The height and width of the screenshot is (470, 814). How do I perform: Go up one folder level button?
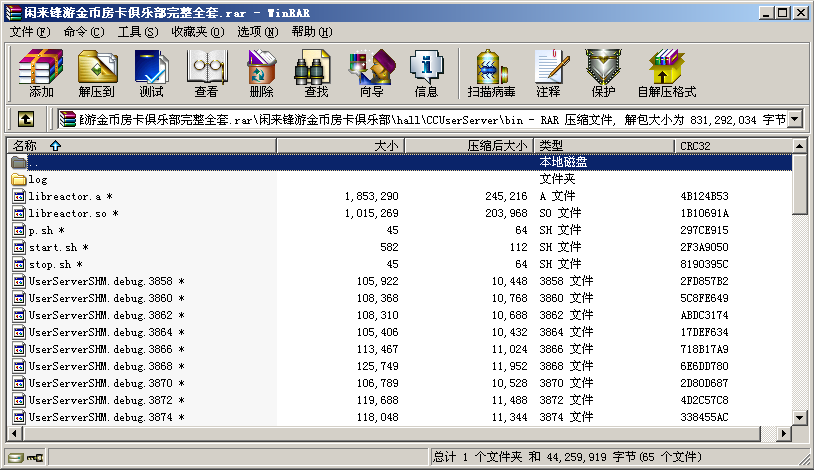26,119
